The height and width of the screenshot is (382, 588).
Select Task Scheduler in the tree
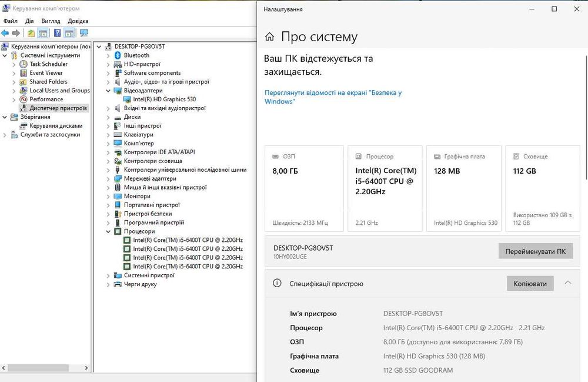[49, 64]
